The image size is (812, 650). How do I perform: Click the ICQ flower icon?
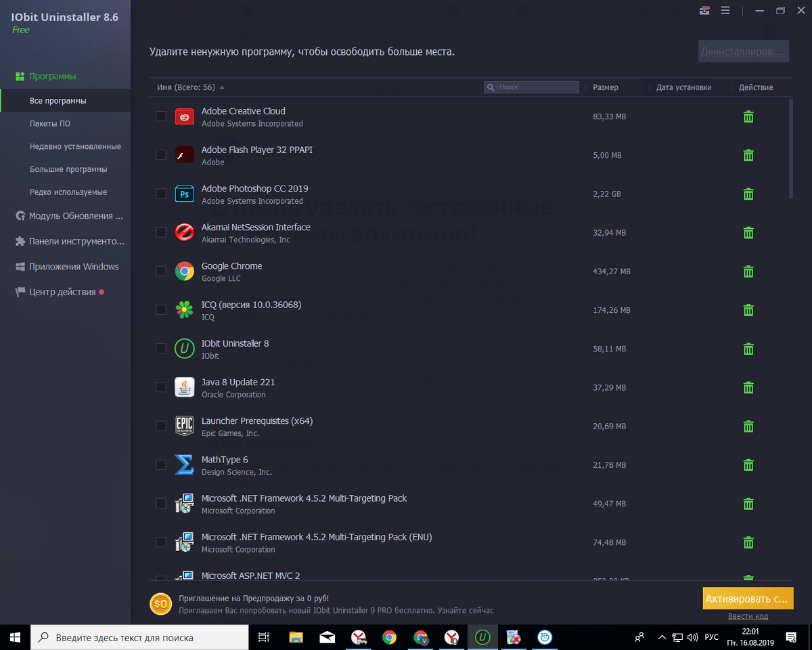[x=185, y=310]
